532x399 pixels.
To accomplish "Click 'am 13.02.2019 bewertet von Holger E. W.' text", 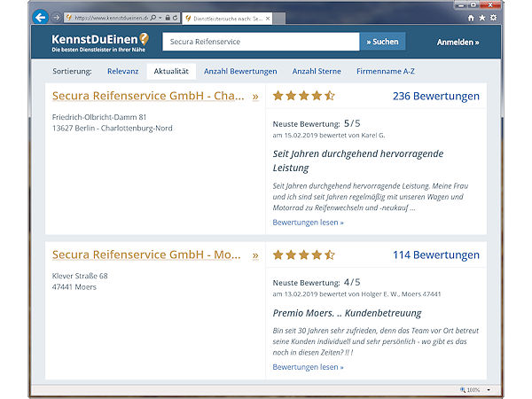I will click(337, 293).
